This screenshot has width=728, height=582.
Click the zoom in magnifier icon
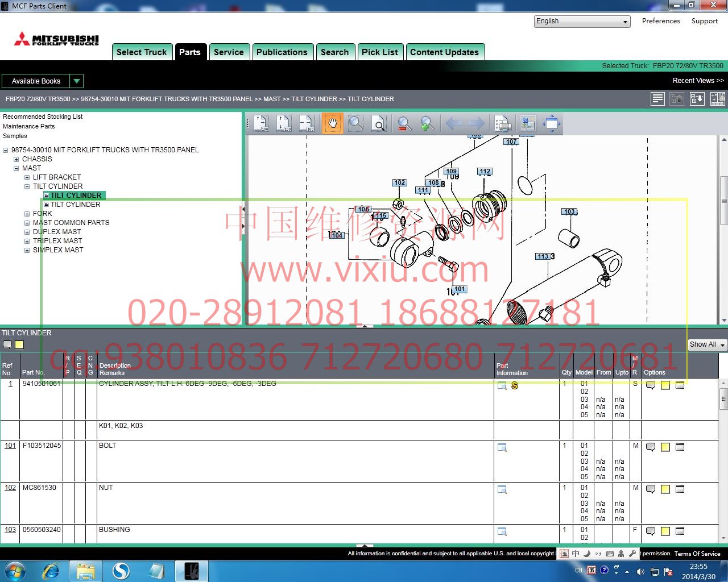427,123
